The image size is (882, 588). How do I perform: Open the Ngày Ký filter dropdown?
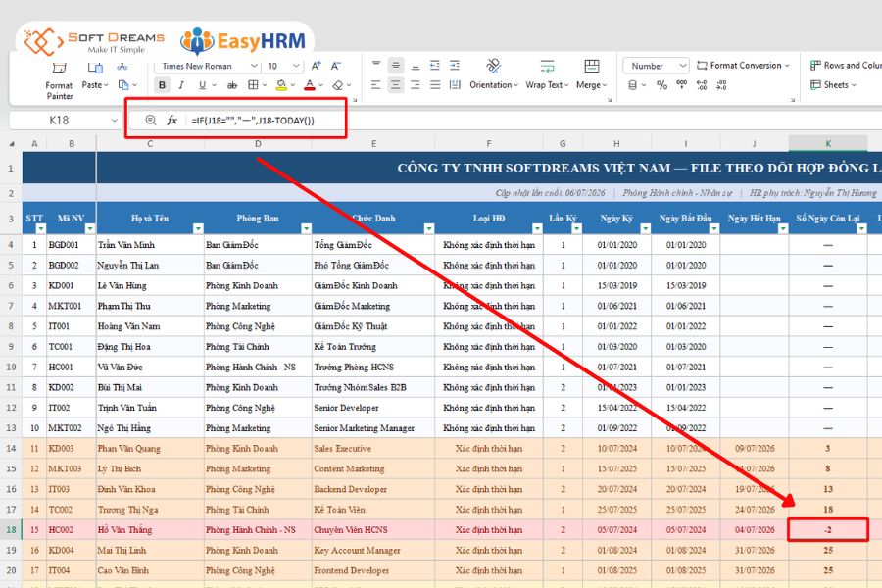tap(645, 228)
